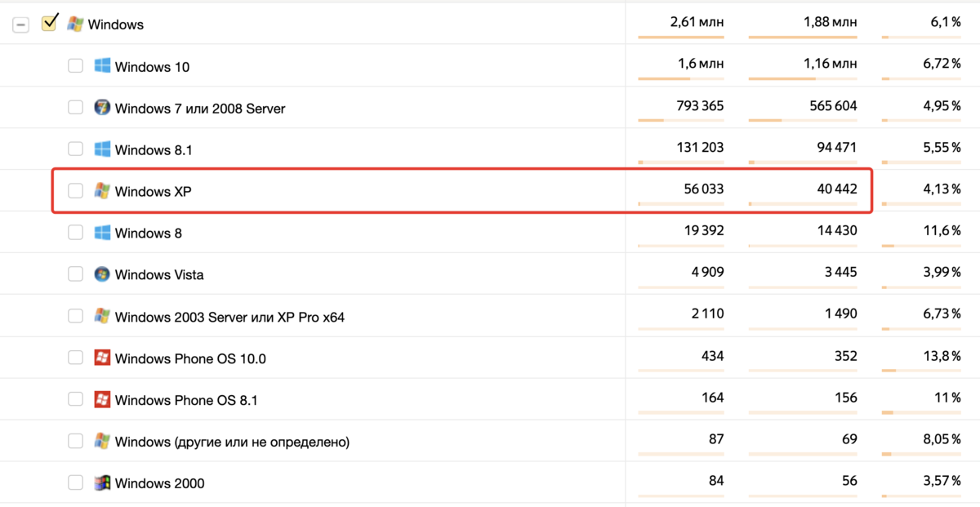The height and width of the screenshot is (507, 980).
Task: Uncheck the Windows group checkbox
Action: point(49,24)
